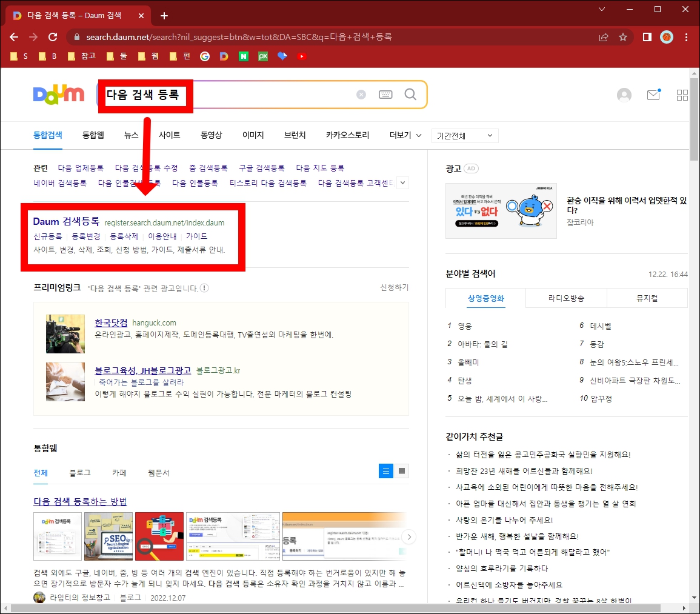Viewport: 700px width, 614px height.
Task: Switch to list view icon
Action: point(385,471)
